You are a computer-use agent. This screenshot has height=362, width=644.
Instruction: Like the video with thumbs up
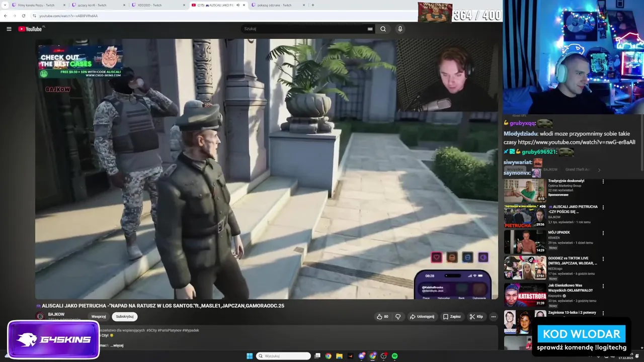tap(382, 317)
